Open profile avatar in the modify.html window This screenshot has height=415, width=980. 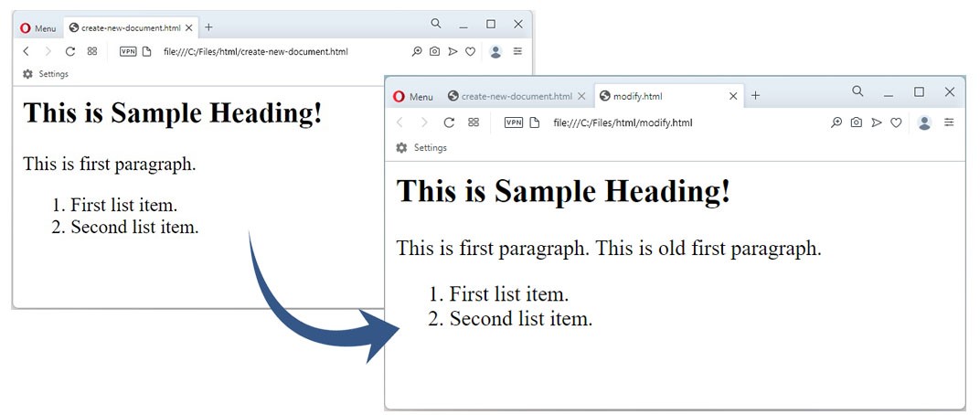[924, 122]
